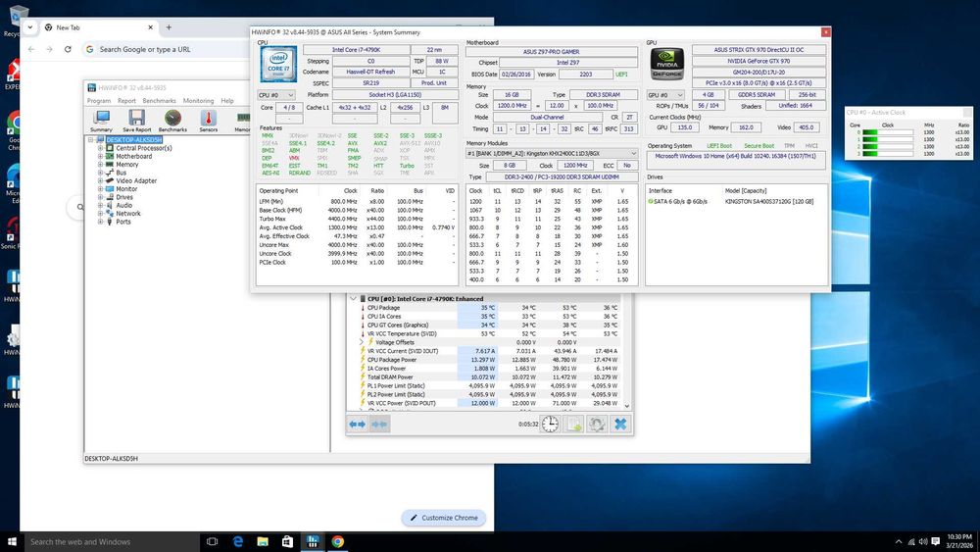
Task: Open the GPU #0 selector dropdown
Action: (x=665, y=95)
